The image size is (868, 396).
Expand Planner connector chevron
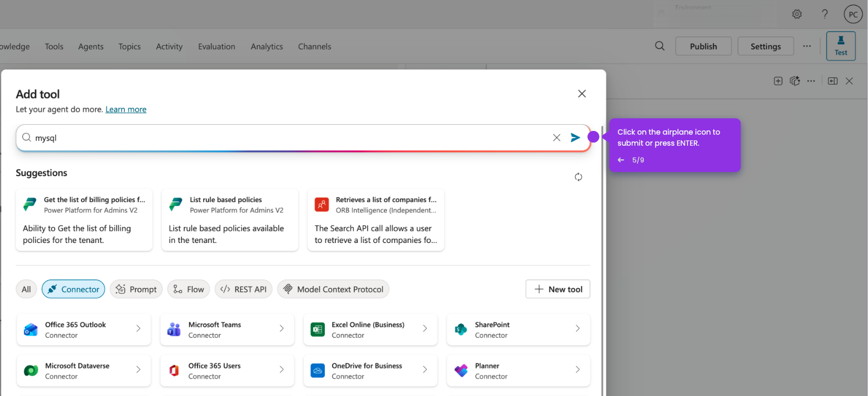577,370
